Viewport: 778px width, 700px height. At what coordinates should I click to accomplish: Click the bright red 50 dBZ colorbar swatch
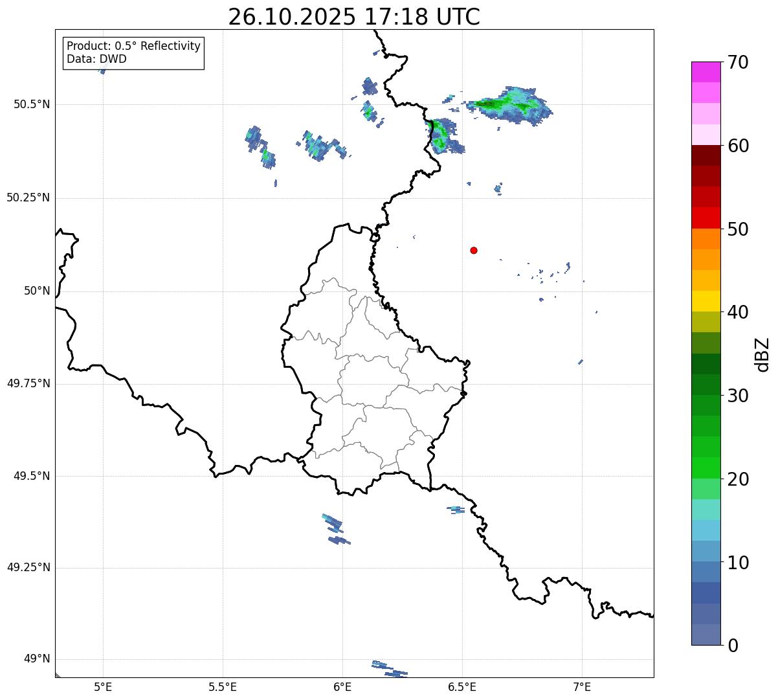(x=706, y=218)
